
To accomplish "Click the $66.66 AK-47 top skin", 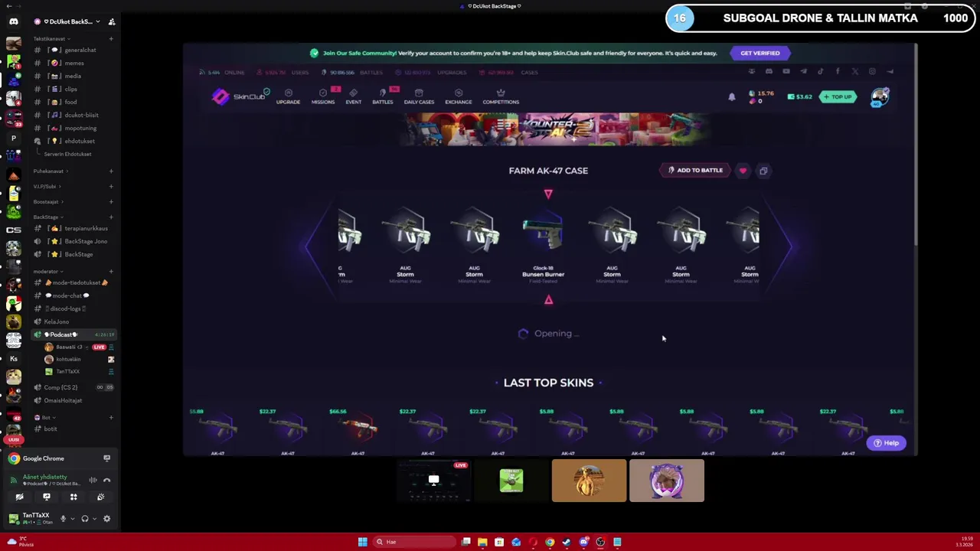I will pyautogui.click(x=357, y=431).
